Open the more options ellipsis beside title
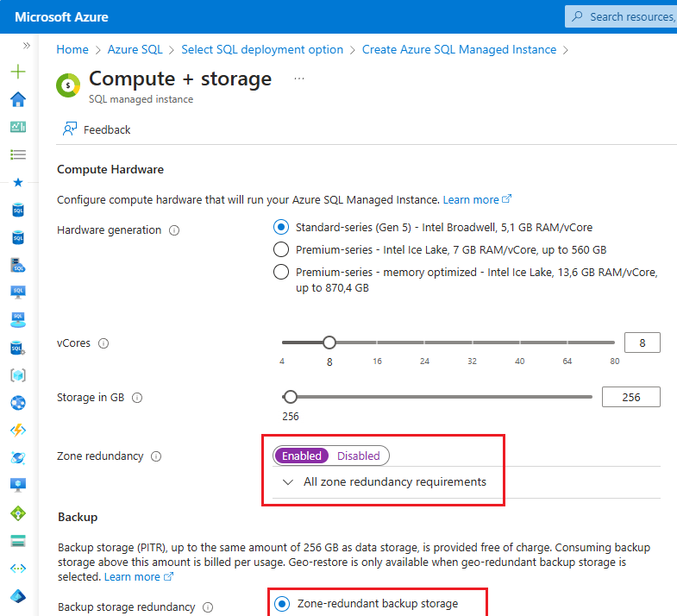Viewport: 677px width, 616px height. [x=299, y=79]
